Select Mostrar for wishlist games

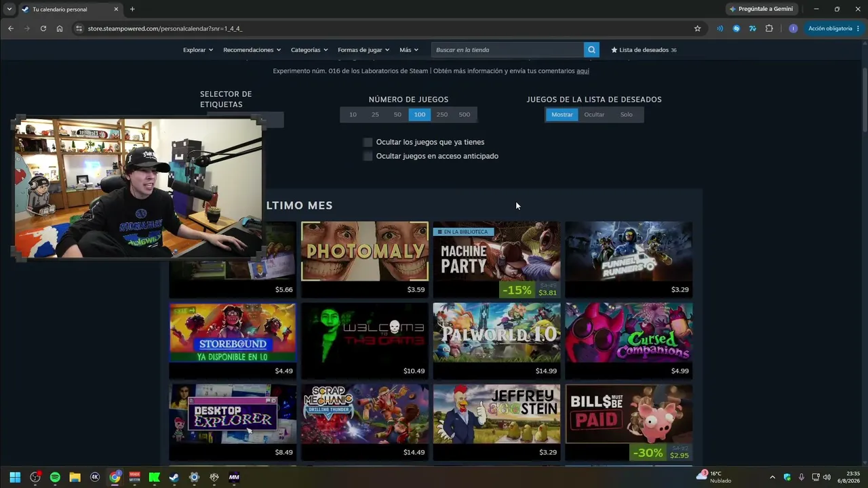pyautogui.click(x=562, y=115)
